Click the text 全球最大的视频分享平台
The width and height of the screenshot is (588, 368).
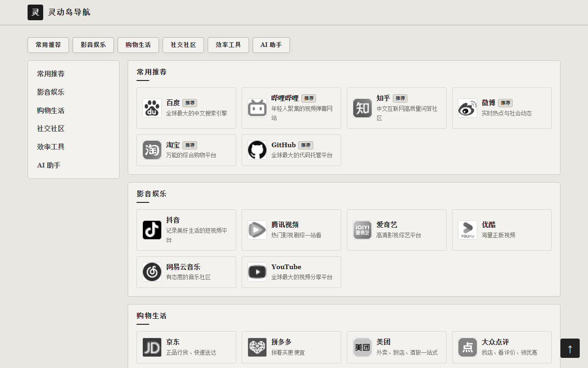pyautogui.click(x=302, y=277)
